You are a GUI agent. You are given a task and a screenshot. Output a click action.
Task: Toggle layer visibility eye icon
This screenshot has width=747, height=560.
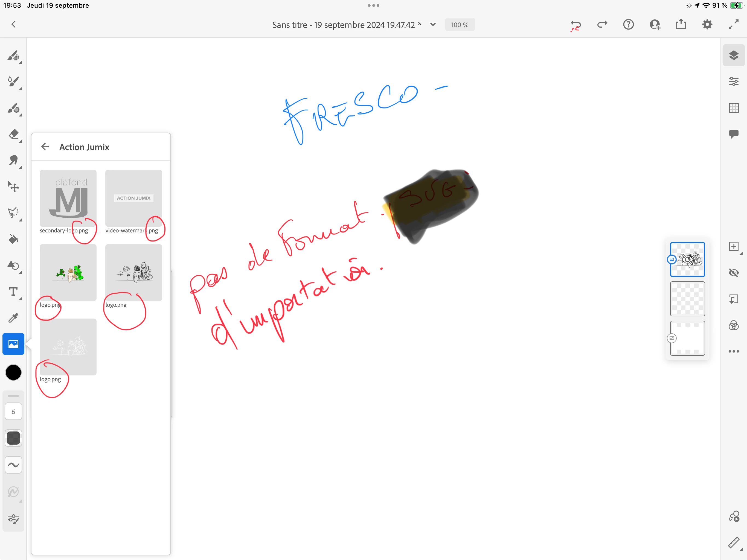point(734,272)
